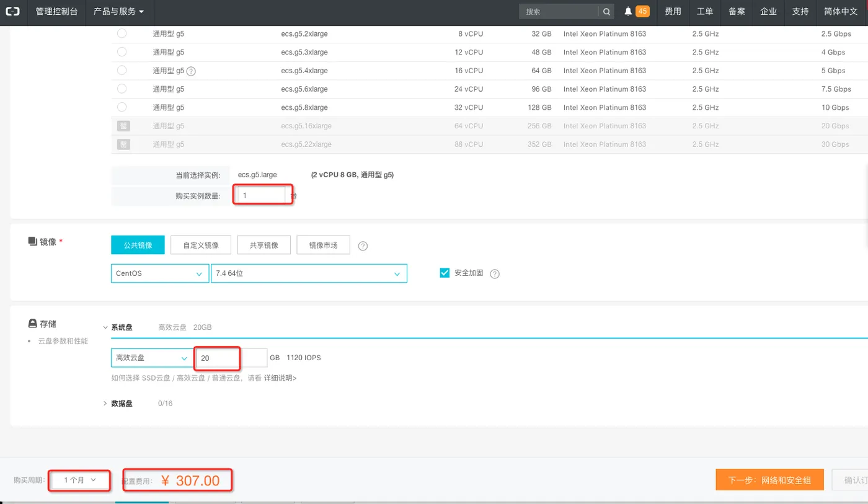The width and height of the screenshot is (868, 504).
Task: Click the 存储 section icon
Action: point(33,324)
